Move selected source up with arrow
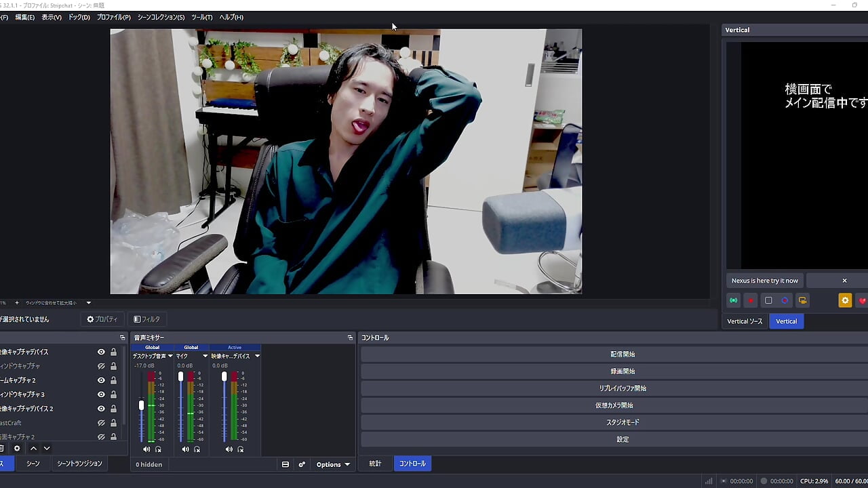The image size is (868, 488). tap(33, 449)
